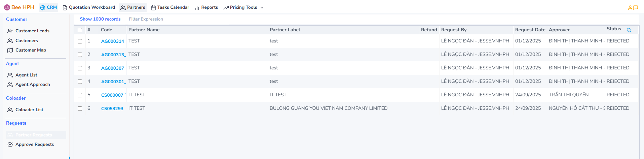Open Coloader List in the sidebar
Screen dimensions: 644x159
click(x=29, y=110)
